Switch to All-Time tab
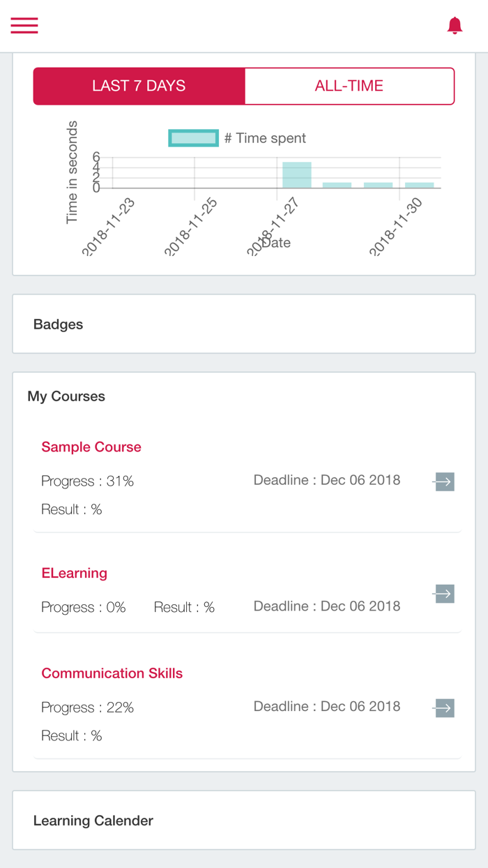Image resolution: width=488 pixels, height=868 pixels. tap(349, 86)
